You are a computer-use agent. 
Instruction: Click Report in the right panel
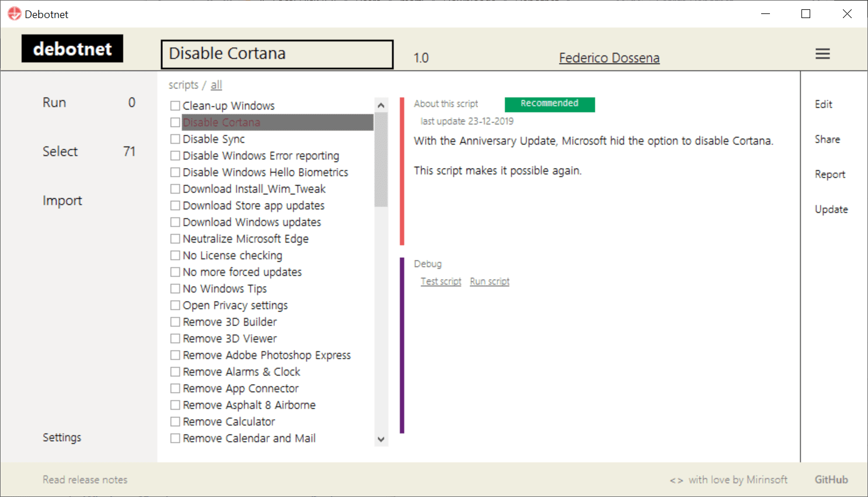click(830, 174)
